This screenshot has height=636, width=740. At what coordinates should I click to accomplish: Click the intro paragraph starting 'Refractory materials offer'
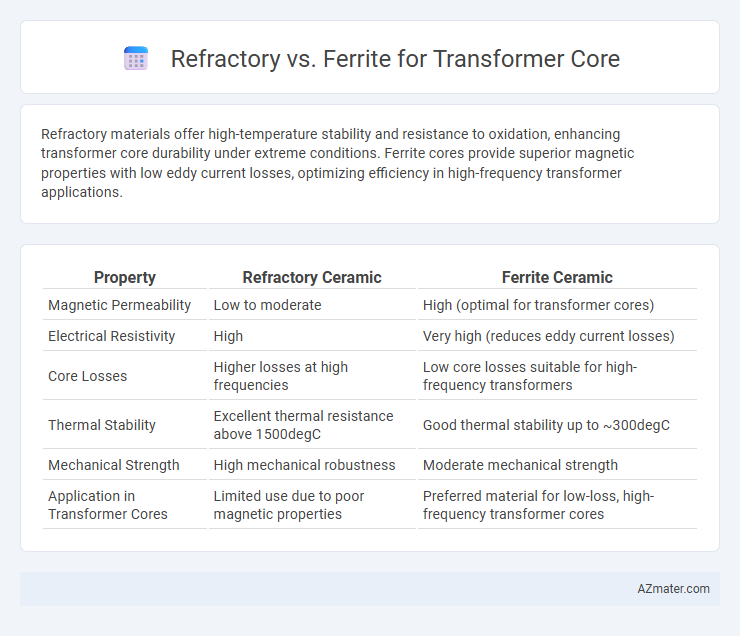click(x=337, y=163)
